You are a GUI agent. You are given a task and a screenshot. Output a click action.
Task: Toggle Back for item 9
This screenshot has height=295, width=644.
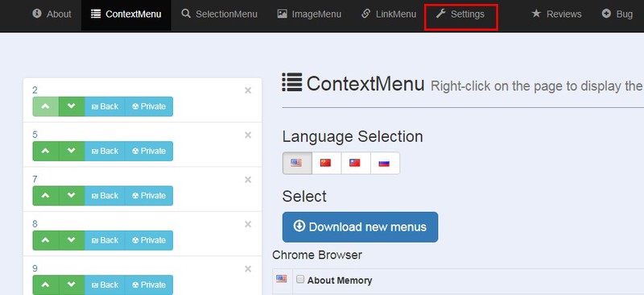[105, 285]
